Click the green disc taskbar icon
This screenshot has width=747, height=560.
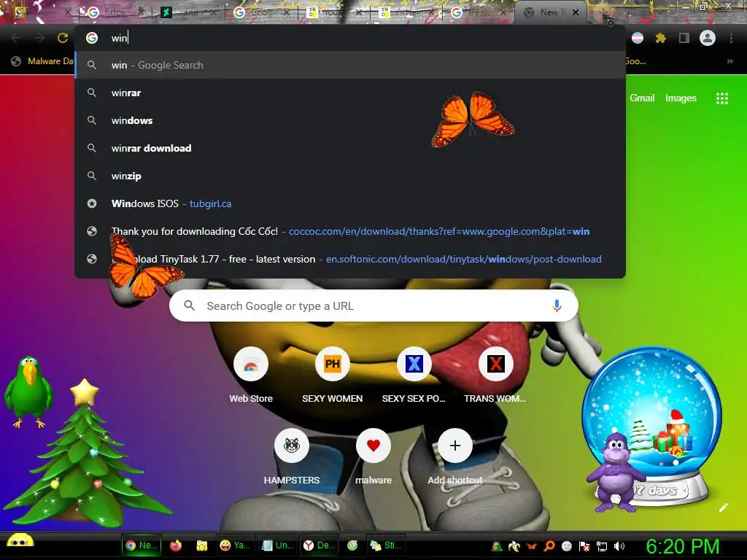coord(352,545)
